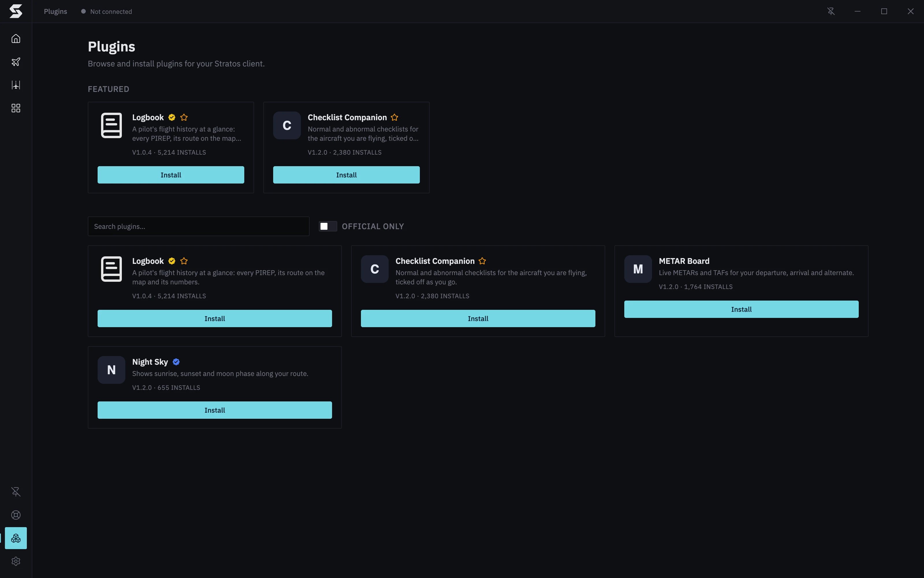Open the airplane flights icon in sidebar
Image resolution: width=924 pixels, height=578 pixels.
[x=16, y=62]
